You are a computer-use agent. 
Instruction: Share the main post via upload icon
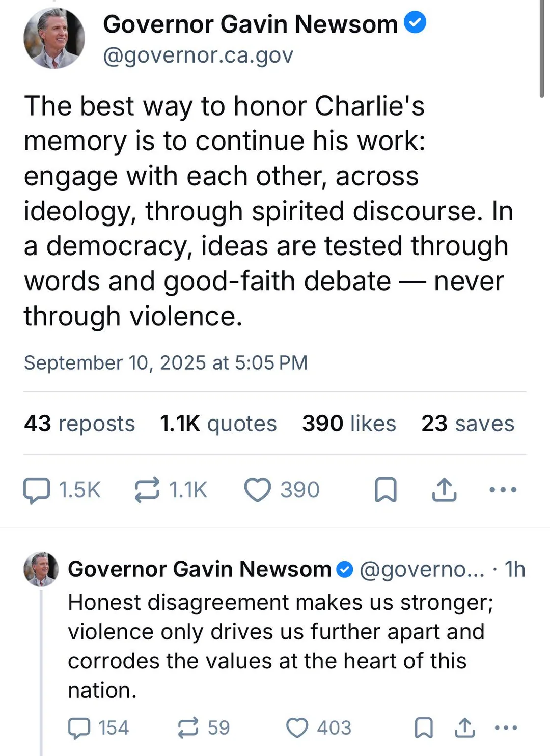(444, 490)
